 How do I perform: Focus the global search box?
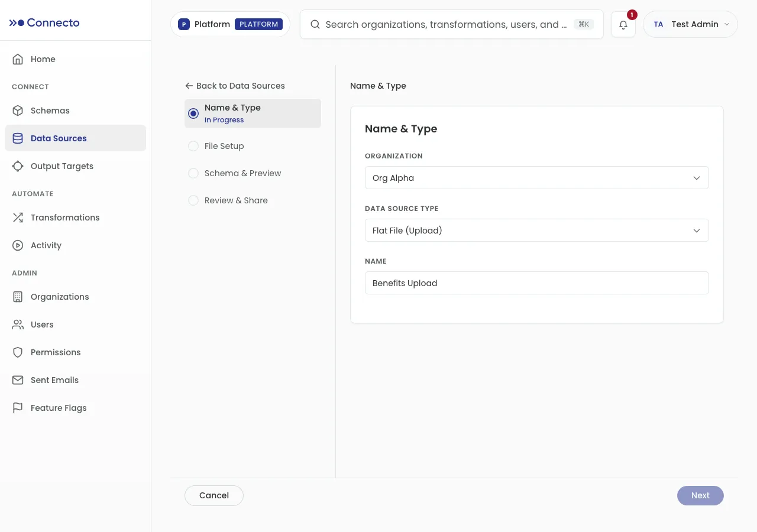pos(452,24)
